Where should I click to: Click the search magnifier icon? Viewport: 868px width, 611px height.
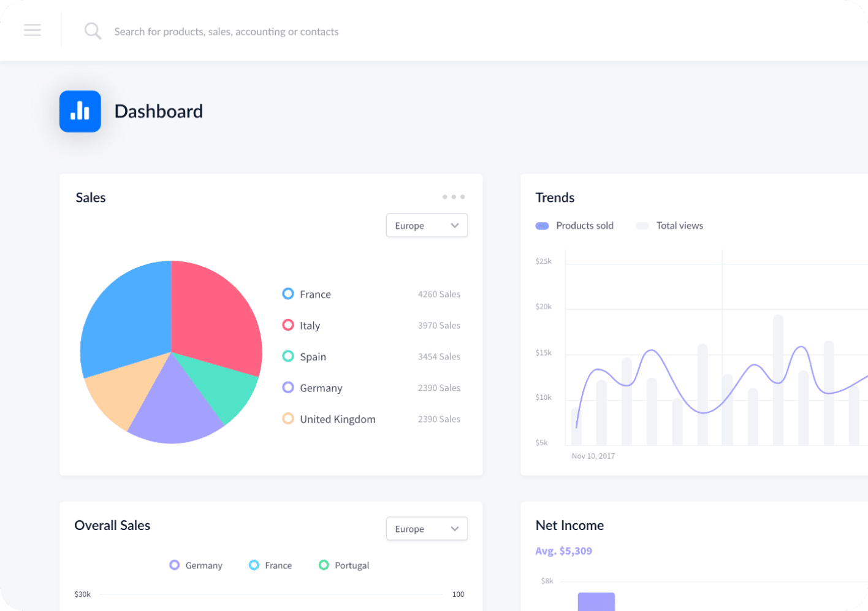[93, 30]
